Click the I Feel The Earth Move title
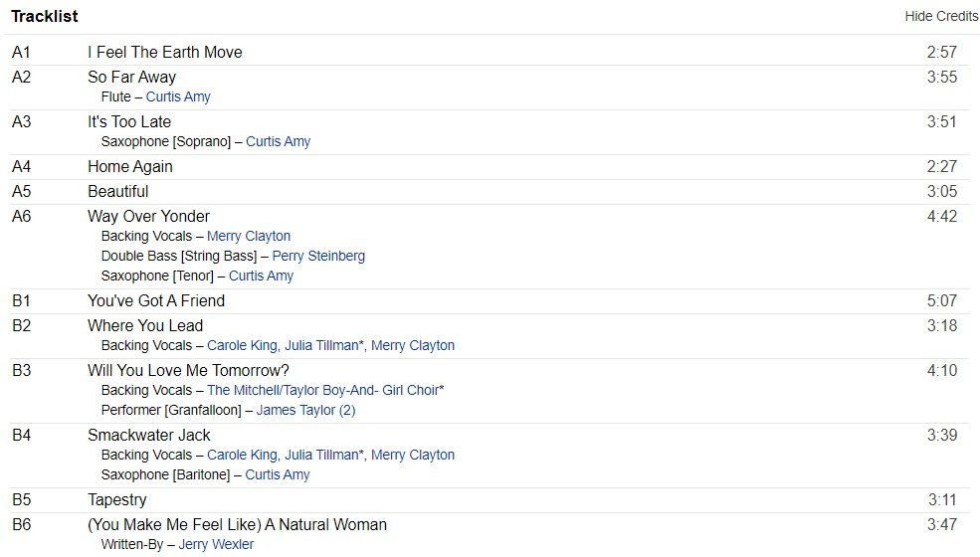Image resolution: width=980 pixels, height=557 pixels. (x=164, y=52)
